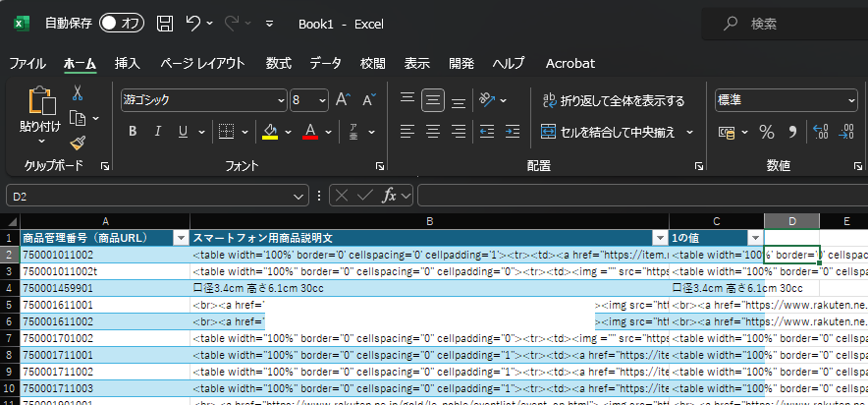Image resolution: width=868 pixels, height=405 pixels.
Task: Open the font color dropdown arrow
Action: tap(328, 132)
